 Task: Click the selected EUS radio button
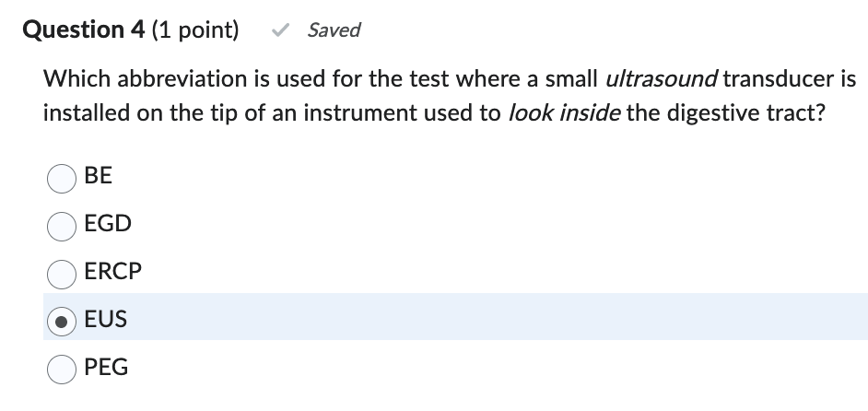coord(62,321)
